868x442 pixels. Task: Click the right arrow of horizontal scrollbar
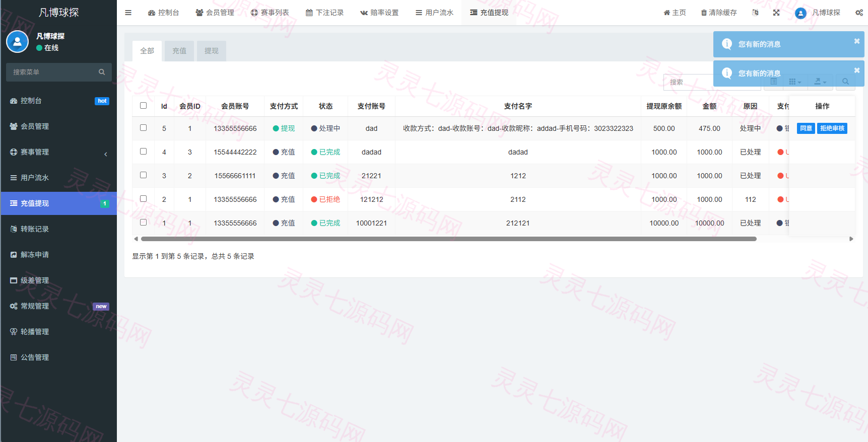(x=851, y=239)
